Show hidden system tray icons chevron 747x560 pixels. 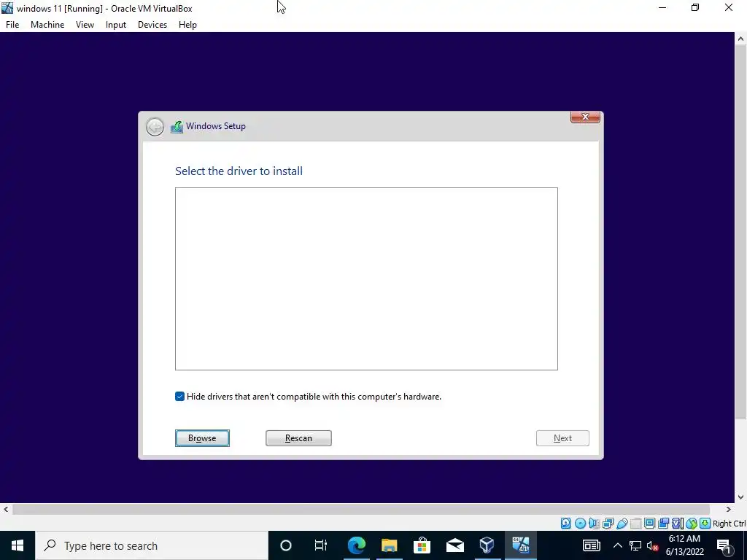click(x=617, y=545)
